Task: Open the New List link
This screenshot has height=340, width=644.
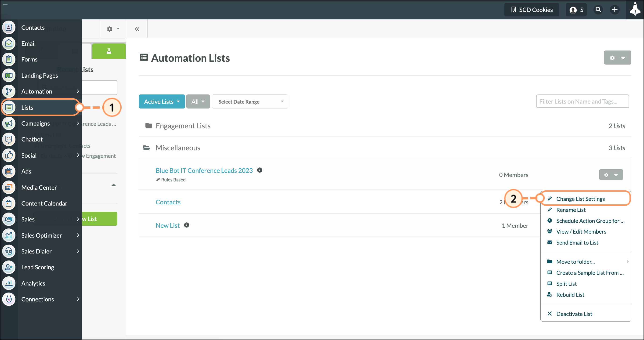Action: (167, 225)
